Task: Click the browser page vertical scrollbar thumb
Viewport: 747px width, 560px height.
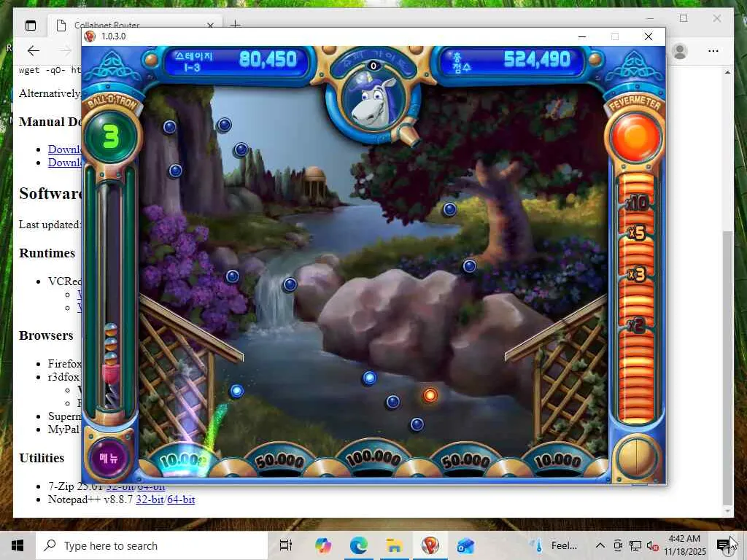Action: (x=727, y=367)
